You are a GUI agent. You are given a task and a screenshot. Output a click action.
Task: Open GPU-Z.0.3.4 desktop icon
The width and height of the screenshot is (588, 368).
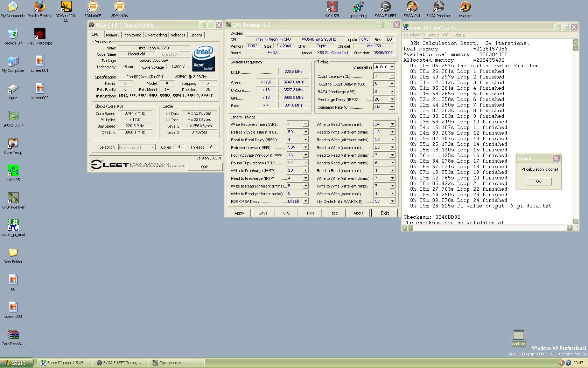[x=13, y=118]
